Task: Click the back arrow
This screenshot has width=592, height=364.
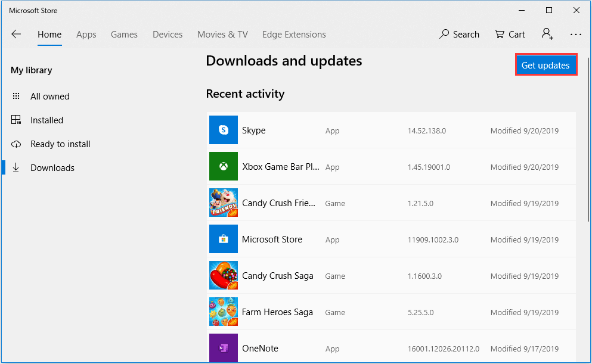Action: coord(16,34)
